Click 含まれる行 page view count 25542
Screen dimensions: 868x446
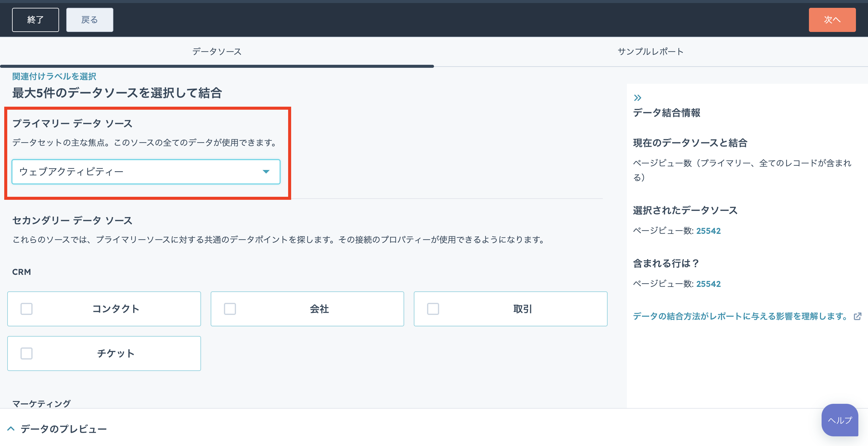[x=708, y=284]
